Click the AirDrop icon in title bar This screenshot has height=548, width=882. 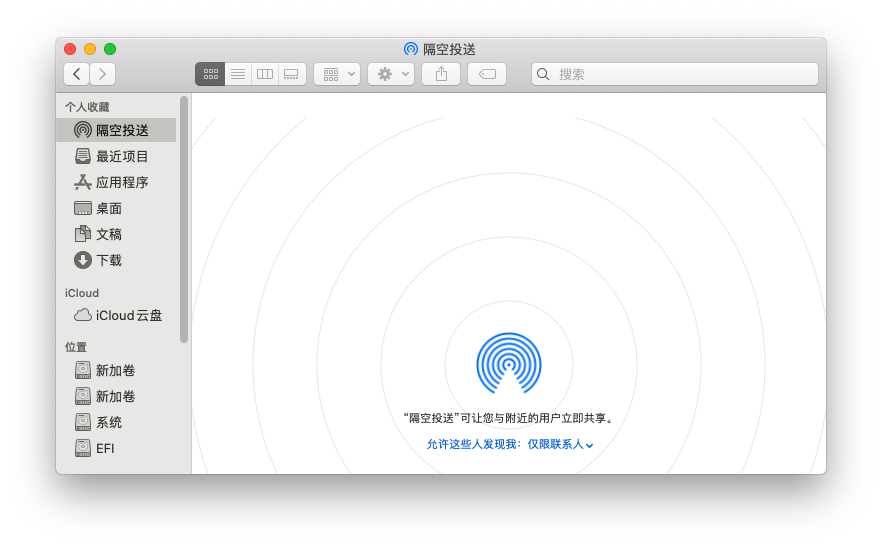(x=411, y=49)
